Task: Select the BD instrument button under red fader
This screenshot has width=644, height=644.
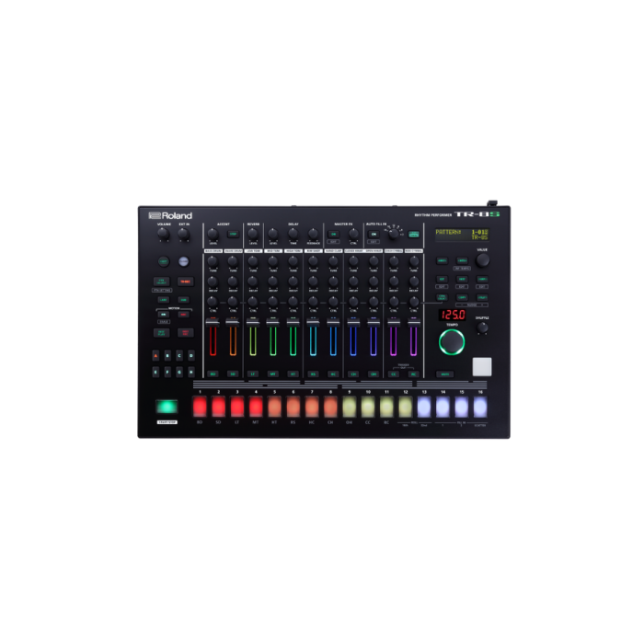Action: (x=213, y=374)
